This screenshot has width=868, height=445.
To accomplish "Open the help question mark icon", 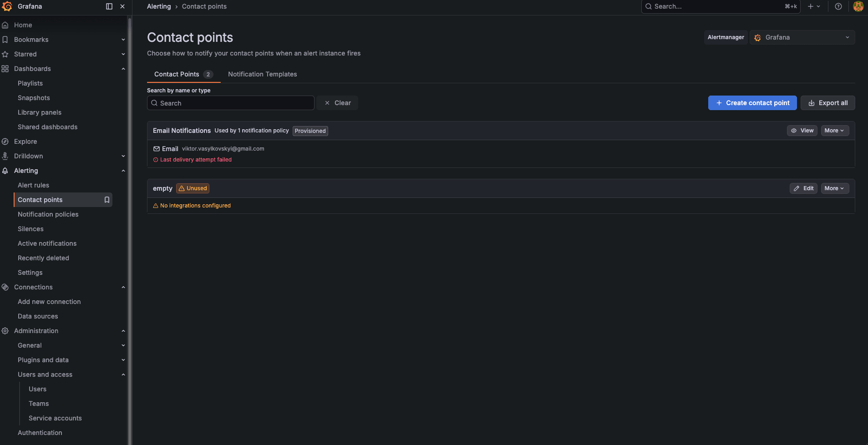I will [838, 6].
